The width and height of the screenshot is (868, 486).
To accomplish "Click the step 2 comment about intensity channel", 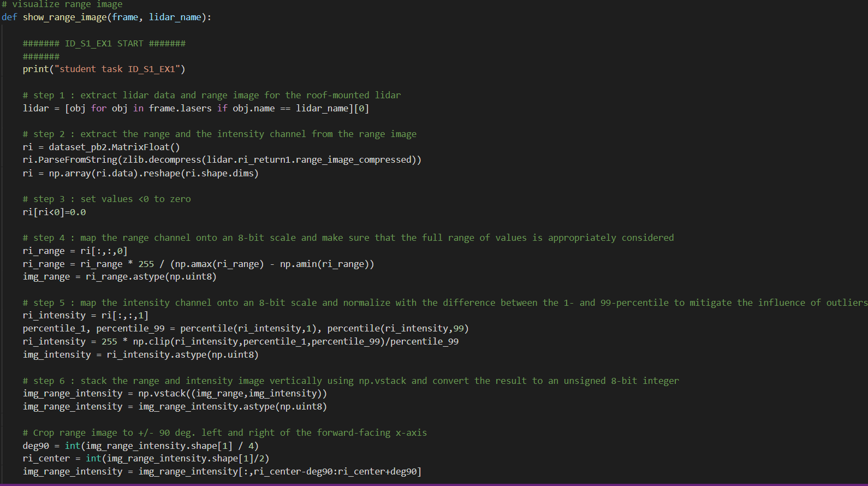I will point(219,134).
